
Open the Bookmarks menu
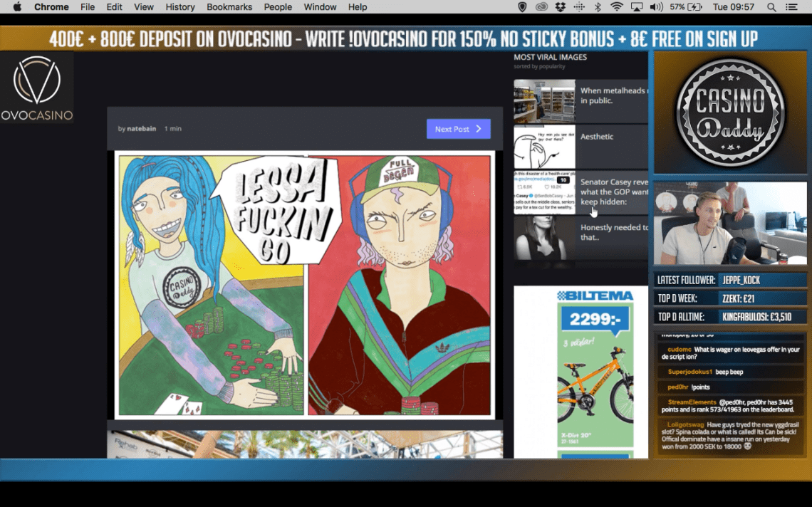[x=229, y=6]
